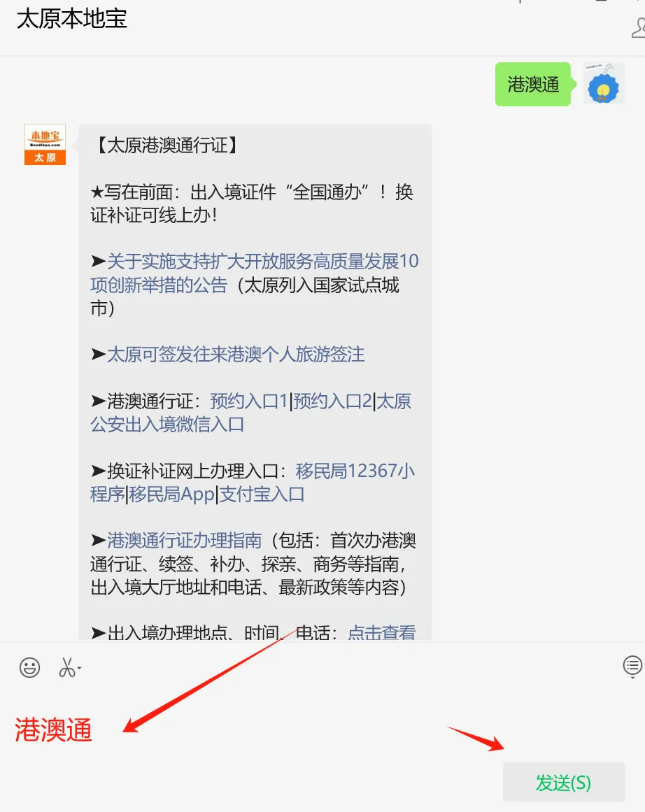This screenshot has height=812, width=645.
Task: Click the 太原本地宝 chat title
Action: tap(72, 19)
